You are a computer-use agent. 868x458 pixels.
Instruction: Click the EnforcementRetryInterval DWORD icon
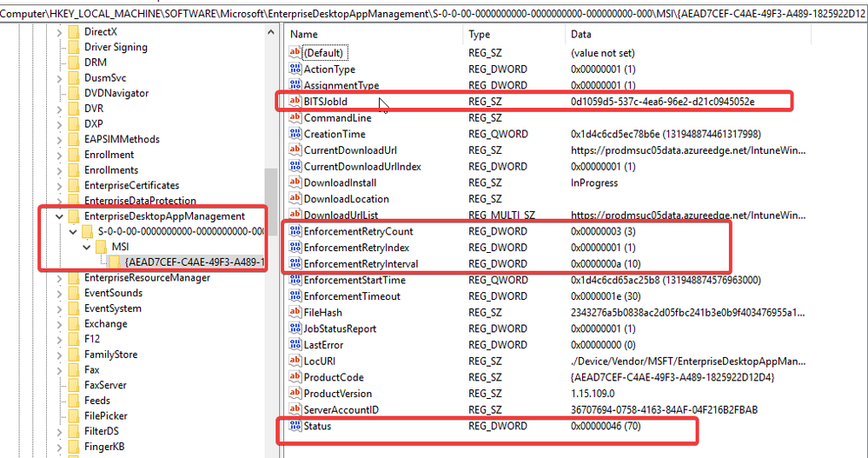click(x=295, y=263)
